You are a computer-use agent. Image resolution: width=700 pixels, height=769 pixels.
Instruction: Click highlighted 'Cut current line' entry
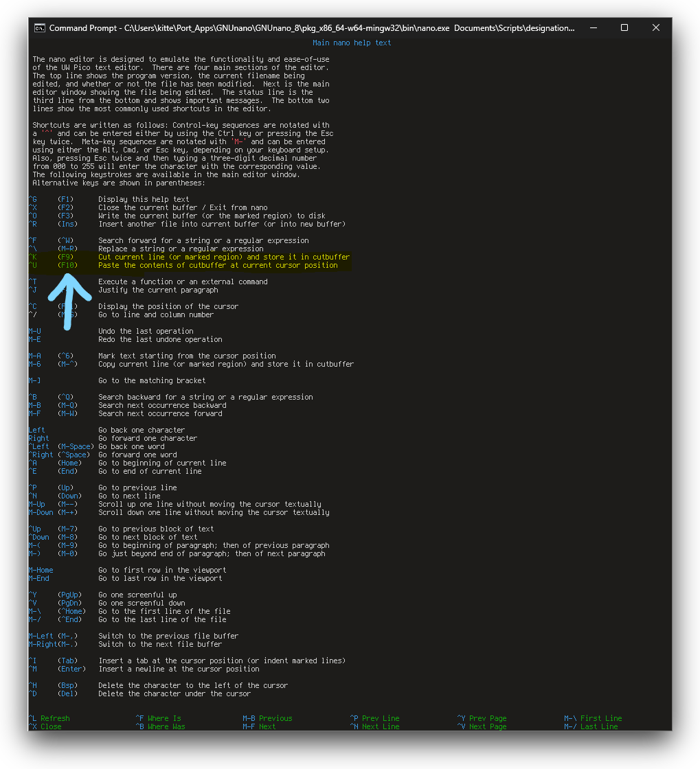click(224, 257)
